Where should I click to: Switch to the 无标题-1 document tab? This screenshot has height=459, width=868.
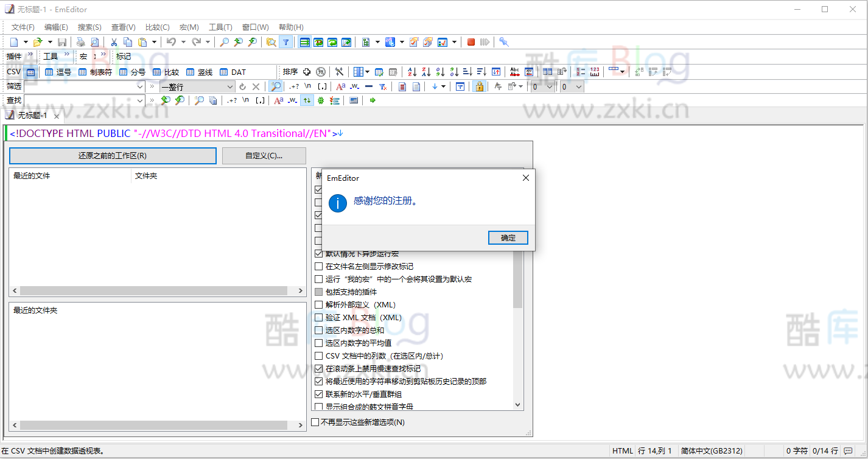32,114
